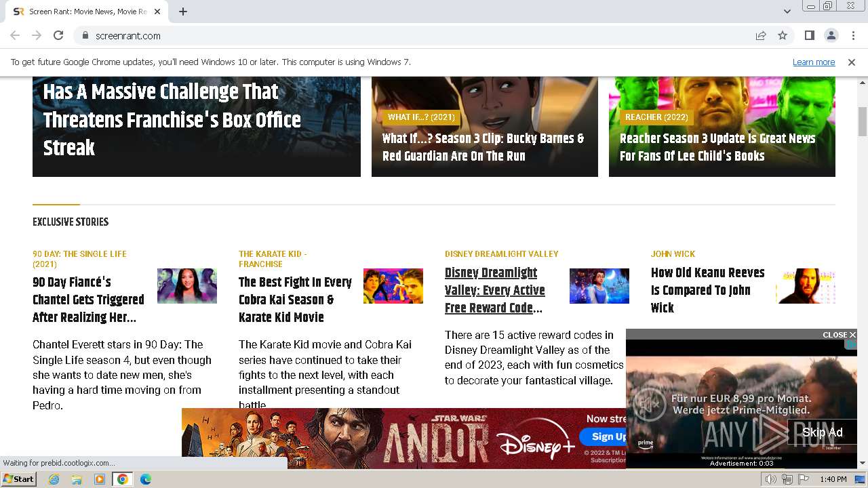Dismiss the Chrome update infobar
This screenshot has width=868, height=488.
tap(852, 62)
